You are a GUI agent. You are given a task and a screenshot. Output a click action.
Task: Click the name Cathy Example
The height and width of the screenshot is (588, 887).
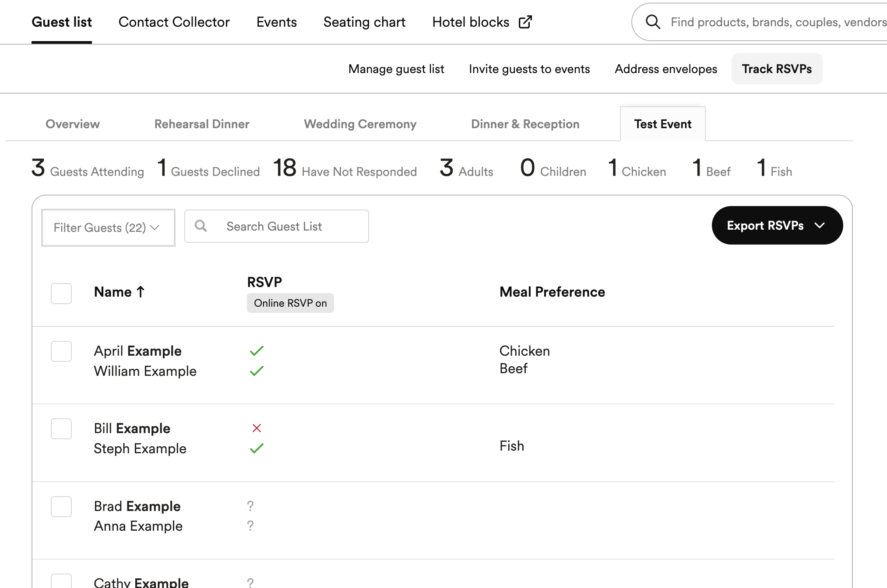pos(141,582)
